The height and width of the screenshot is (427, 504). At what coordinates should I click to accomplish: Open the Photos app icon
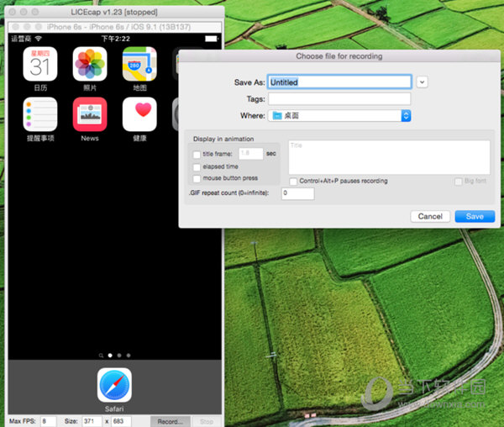pos(90,64)
